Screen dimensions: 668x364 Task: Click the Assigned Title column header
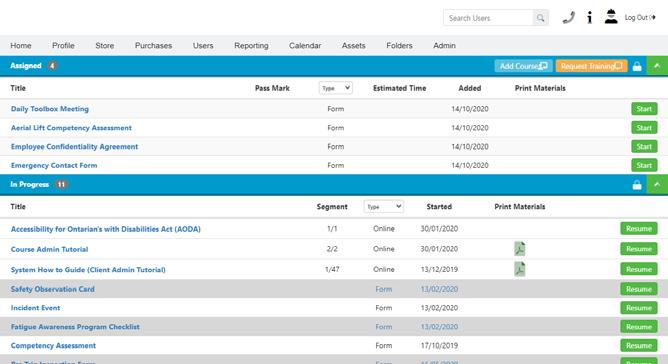pyautogui.click(x=18, y=88)
